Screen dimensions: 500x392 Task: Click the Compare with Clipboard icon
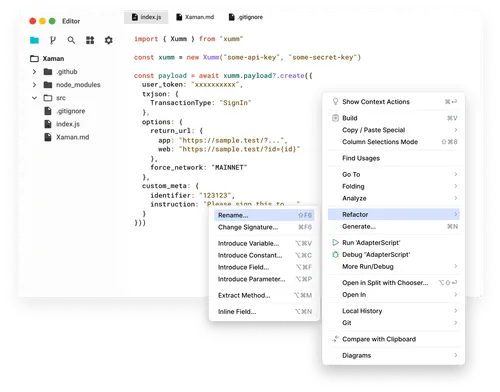tap(335, 339)
